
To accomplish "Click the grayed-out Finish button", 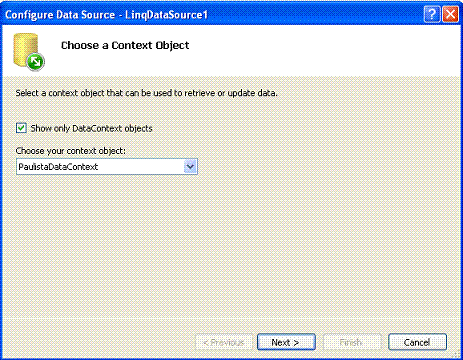I will pos(352,342).
